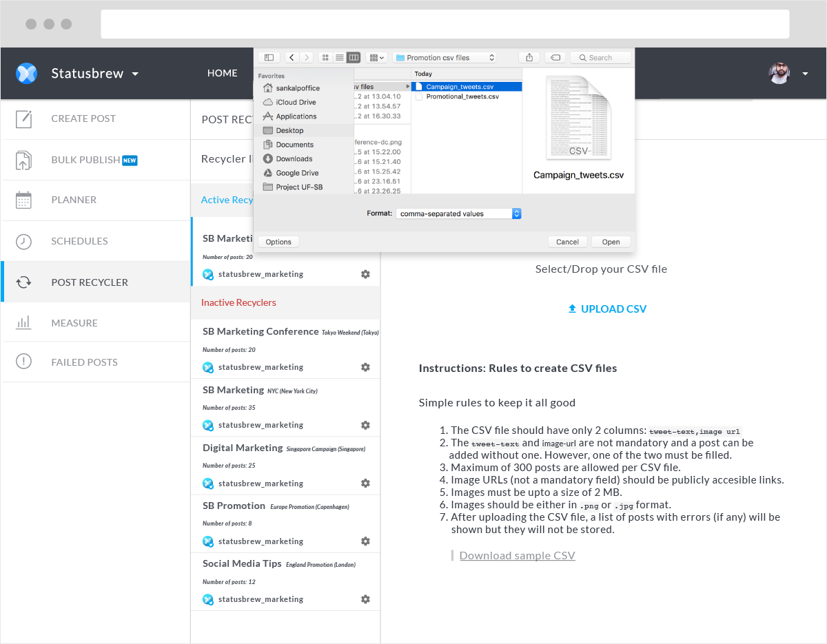The image size is (827, 644).
Task: Go back in the file dialog
Action: click(292, 58)
